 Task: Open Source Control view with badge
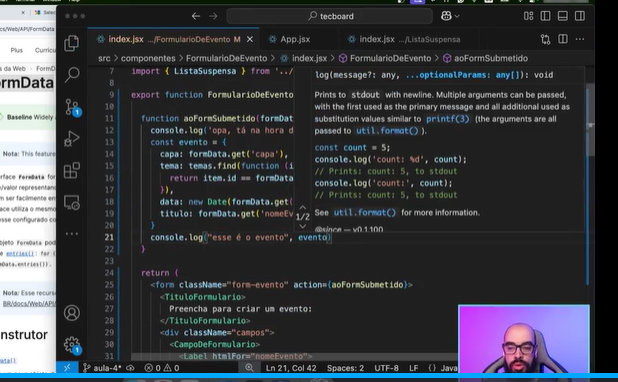(x=73, y=107)
